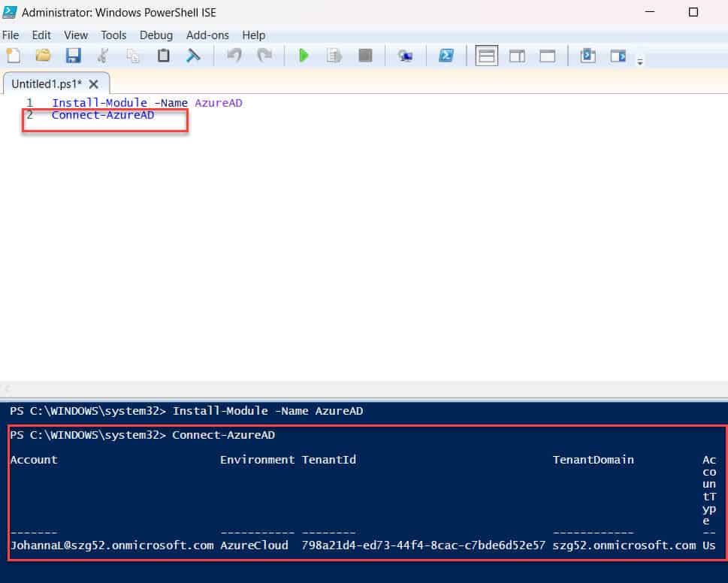Click the Run Selection icon
728x583 pixels.
click(334, 56)
